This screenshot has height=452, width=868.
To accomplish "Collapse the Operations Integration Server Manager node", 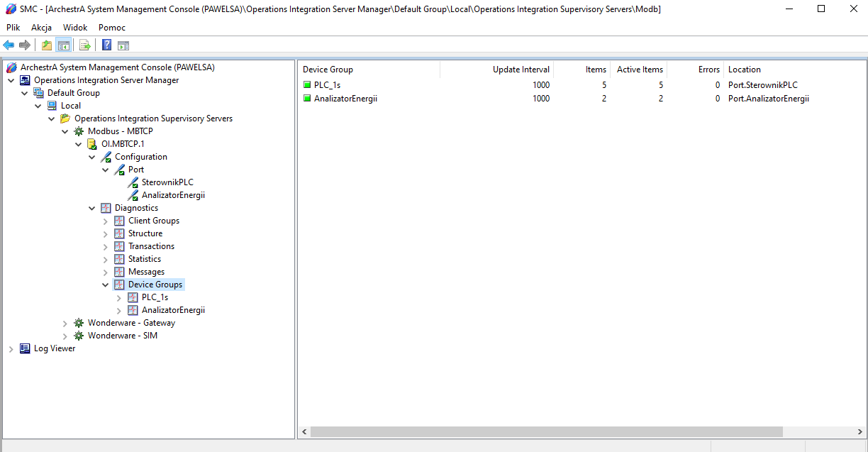I will tap(11, 80).
